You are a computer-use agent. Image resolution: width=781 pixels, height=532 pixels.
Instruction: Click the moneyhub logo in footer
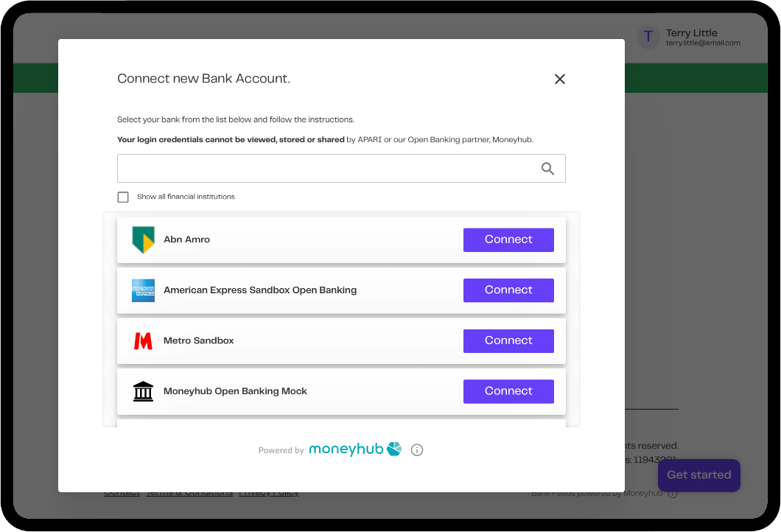point(355,449)
